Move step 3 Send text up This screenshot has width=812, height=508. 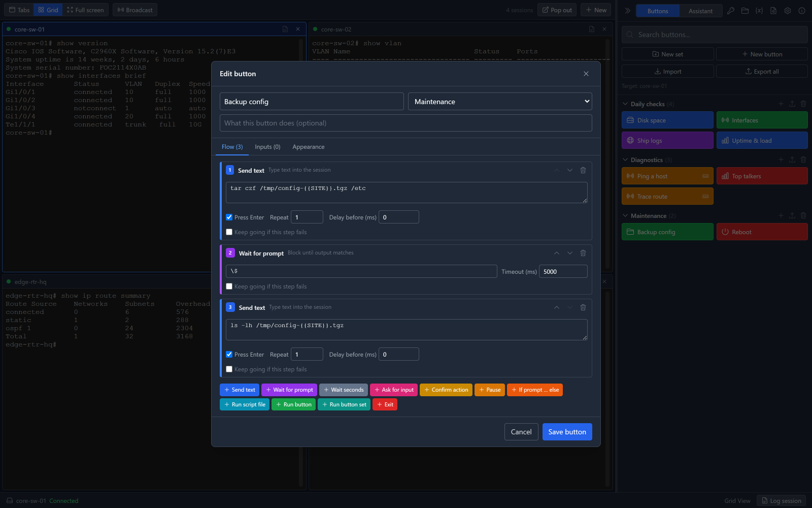[x=557, y=307]
